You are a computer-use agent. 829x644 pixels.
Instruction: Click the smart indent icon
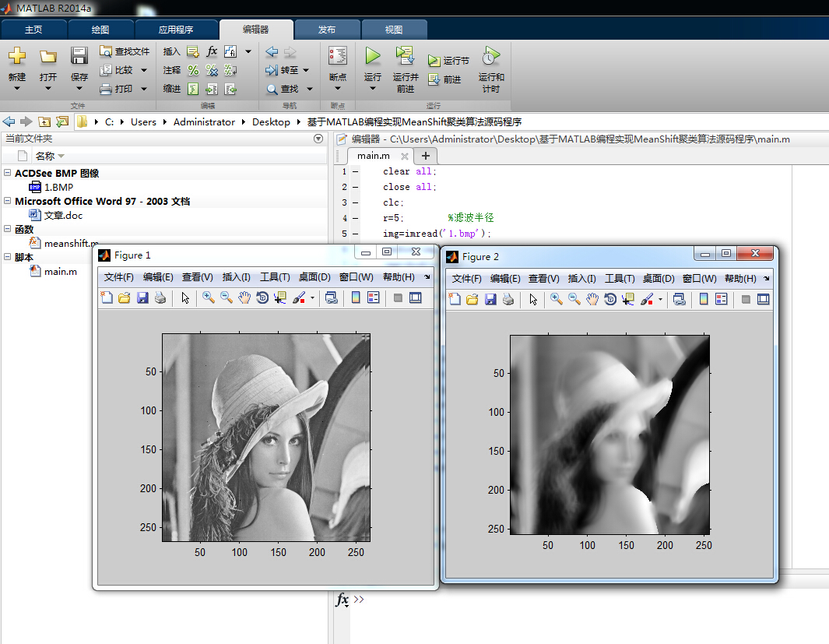(x=193, y=89)
